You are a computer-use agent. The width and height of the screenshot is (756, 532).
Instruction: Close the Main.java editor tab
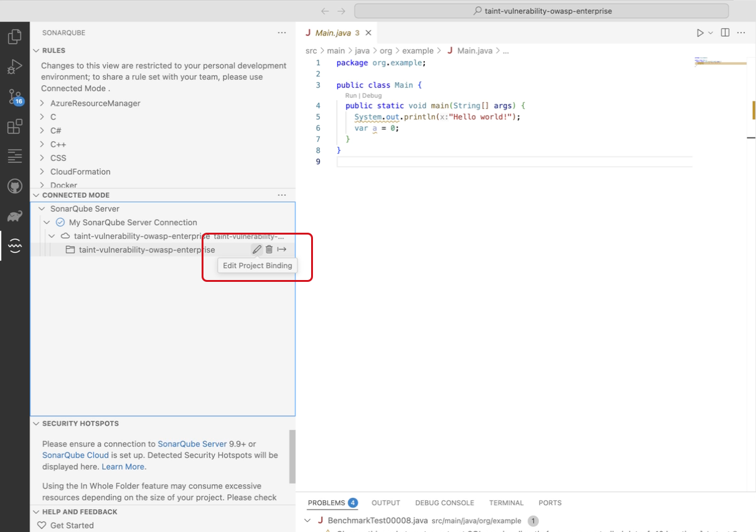pyautogui.click(x=369, y=33)
